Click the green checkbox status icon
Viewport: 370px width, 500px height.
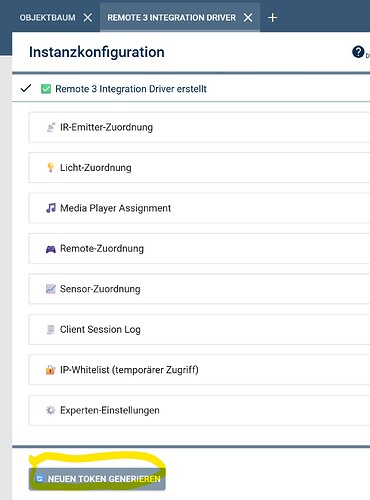46,89
